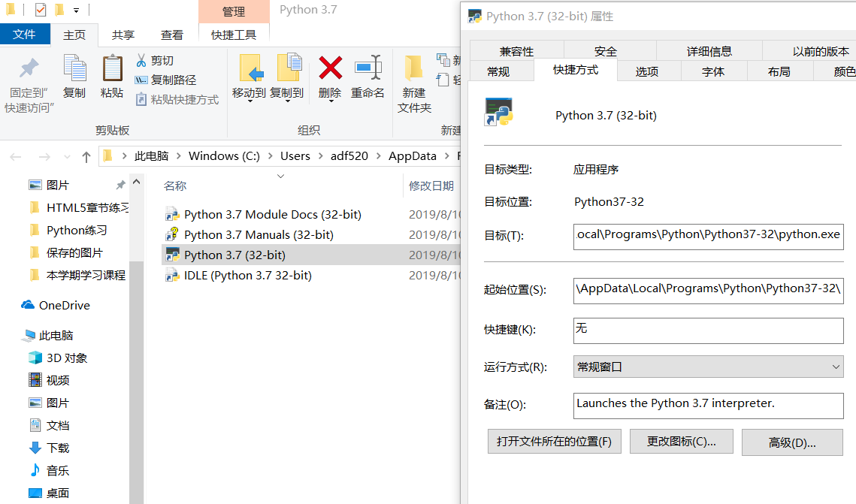Select Python 3.7 Module Docs (32-bit) file

coord(272,214)
